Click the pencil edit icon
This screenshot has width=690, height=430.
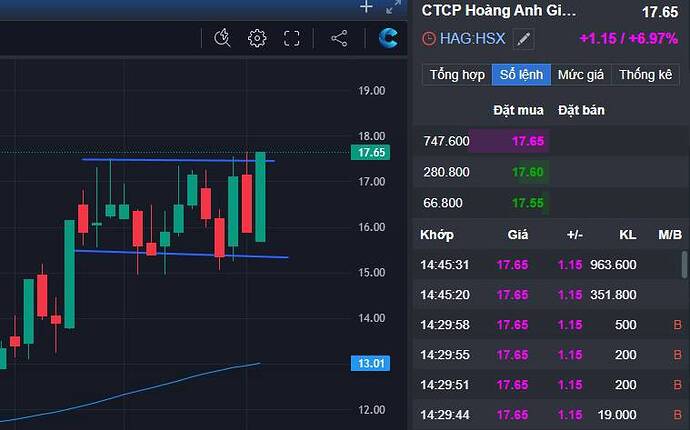(x=523, y=39)
